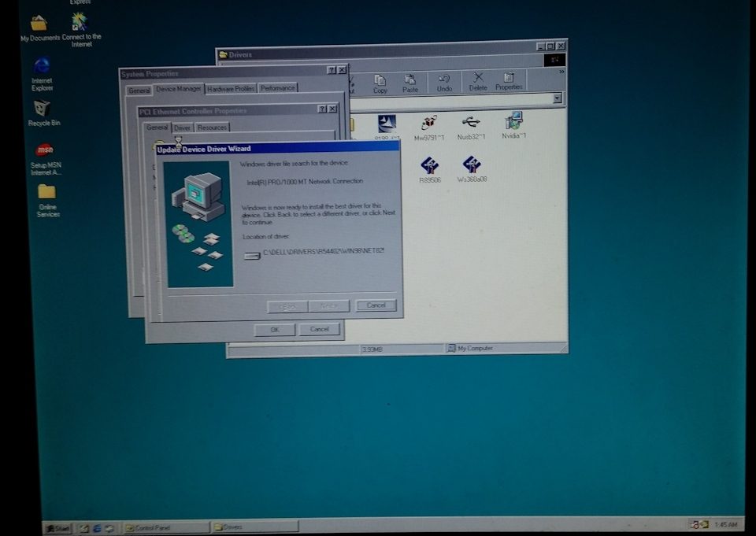Open the address bar dropdown in Drivers window

coord(558,98)
